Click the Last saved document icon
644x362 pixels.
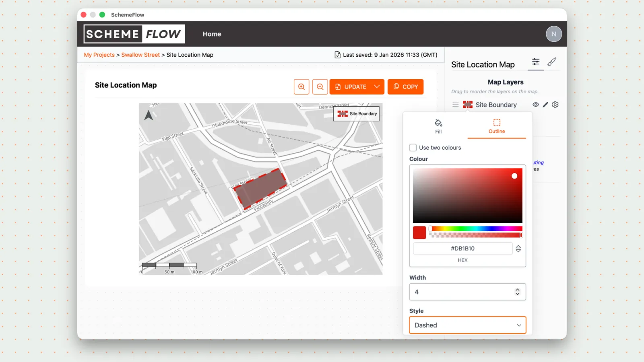(x=337, y=55)
